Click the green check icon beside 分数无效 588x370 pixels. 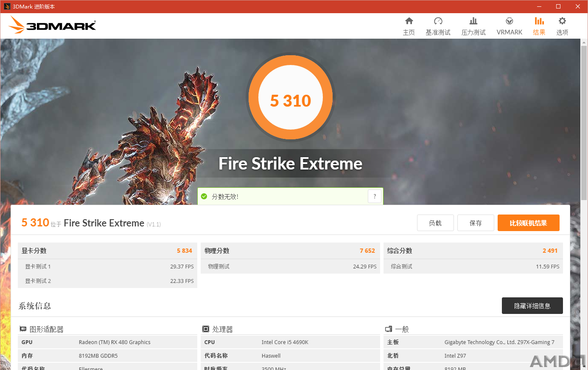point(204,196)
